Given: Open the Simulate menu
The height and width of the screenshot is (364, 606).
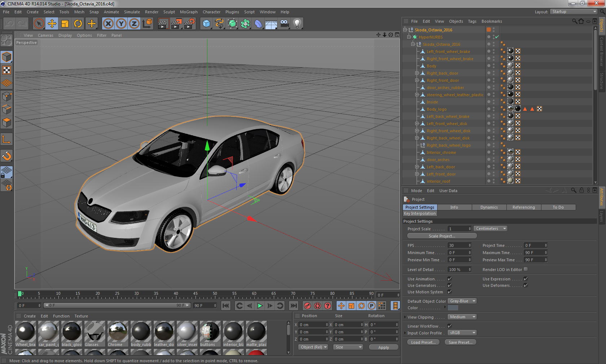Looking at the screenshot, I should [x=132, y=12].
